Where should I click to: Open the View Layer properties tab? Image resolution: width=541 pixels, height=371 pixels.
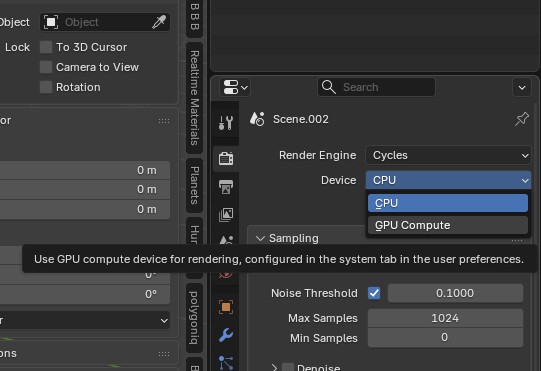click(226, 214)
